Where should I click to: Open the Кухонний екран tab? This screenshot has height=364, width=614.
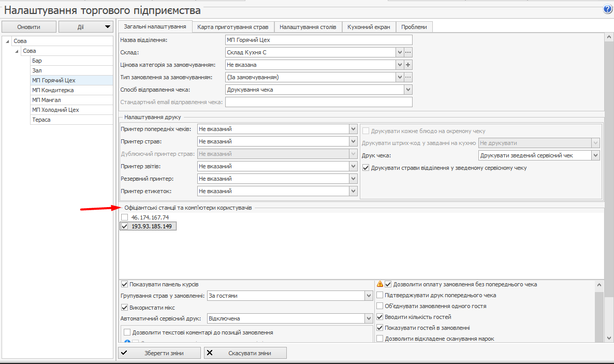pos(369,27)
